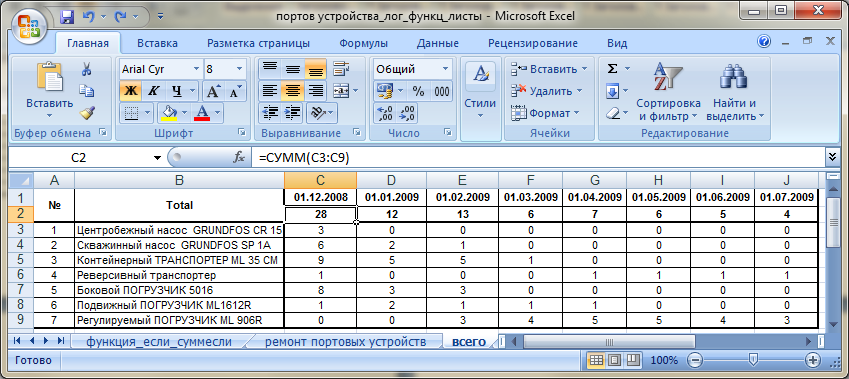The image size is (849, 379).
Task: Open Найти и выделить menu
Action: (x=734, y=92)
